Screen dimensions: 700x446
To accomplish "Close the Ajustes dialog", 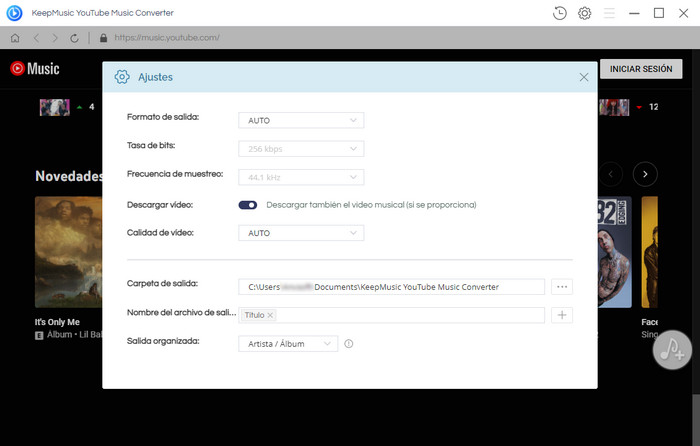I will tap(583, 77).
